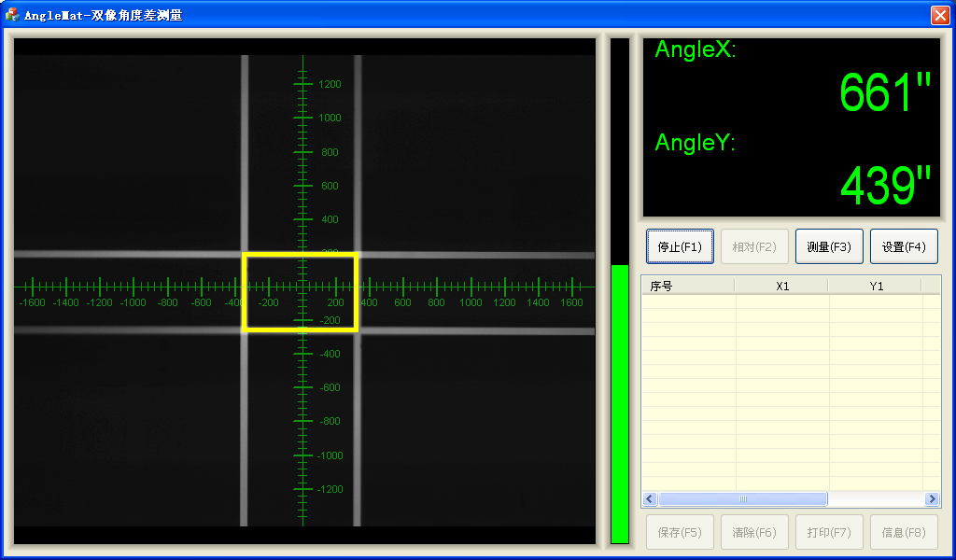Click the 相对(F2) relative button

[x=754, y=246]
